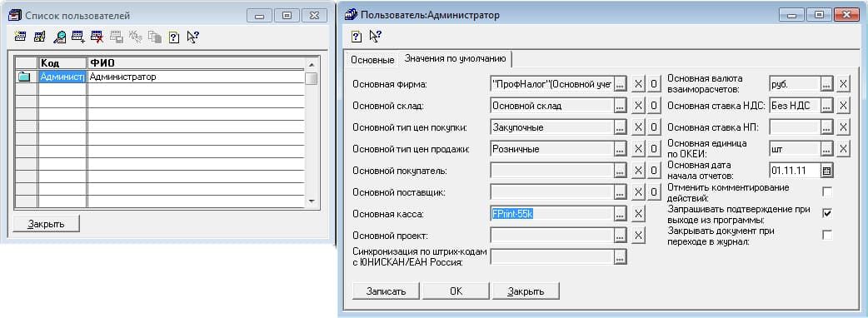Clear the Основной склад field with X
This screenshot has width=868, height=318.
(x=638, y=106)
